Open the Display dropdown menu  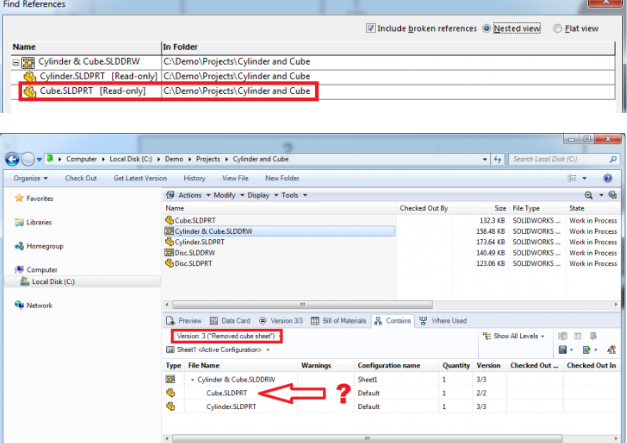click(x=258, y=195)
